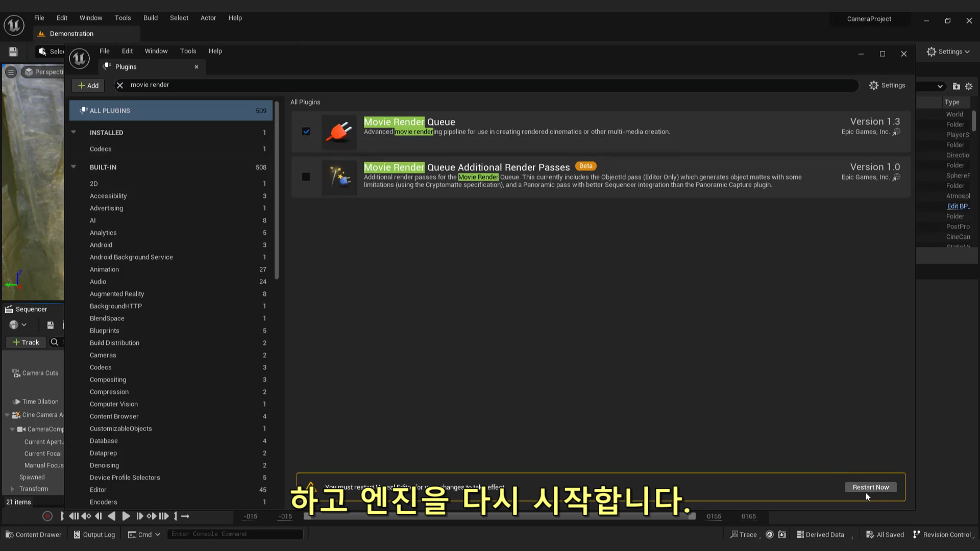Open the Cmd console type dropdown
The height and width of the screenshot is (551, 980).
pyautogui.click(x=144, y=535)
